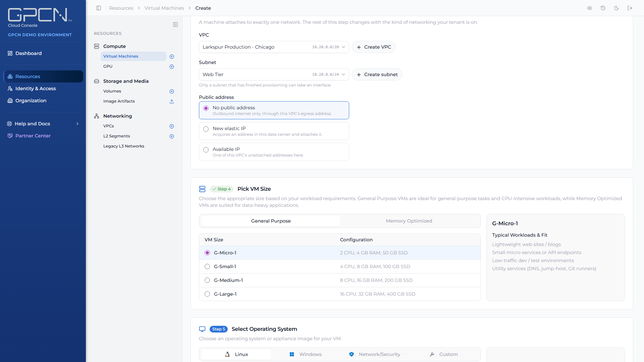Image resolution: width=644 pixels, height=362 pixels.
Task: Switch to the General Purpose tab
Action: pos(271,221)
